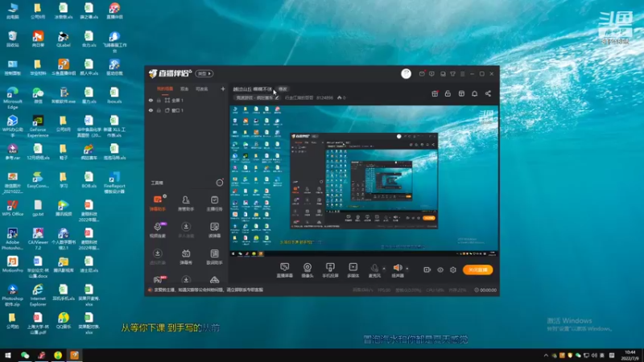Open the 视频连麦 video co-stream tool
The image size is (644, 362).
[157, 230]
